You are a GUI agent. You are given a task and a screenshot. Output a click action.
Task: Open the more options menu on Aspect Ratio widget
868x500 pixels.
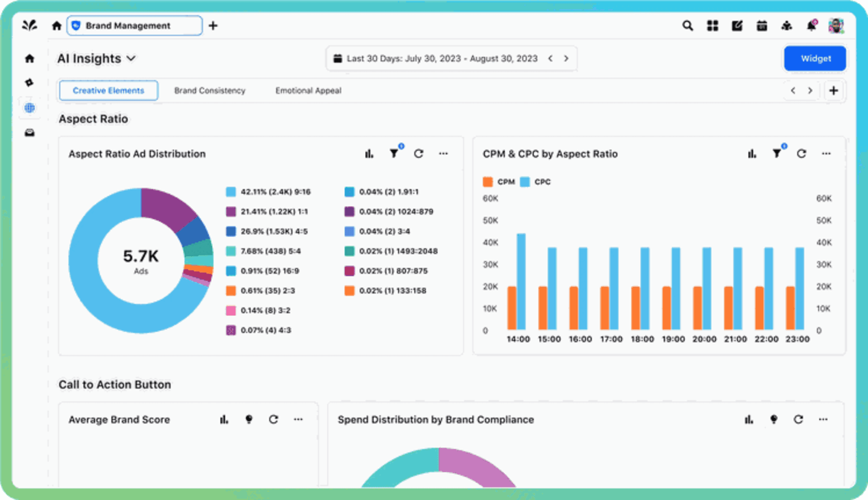click(x=443, y=154)
